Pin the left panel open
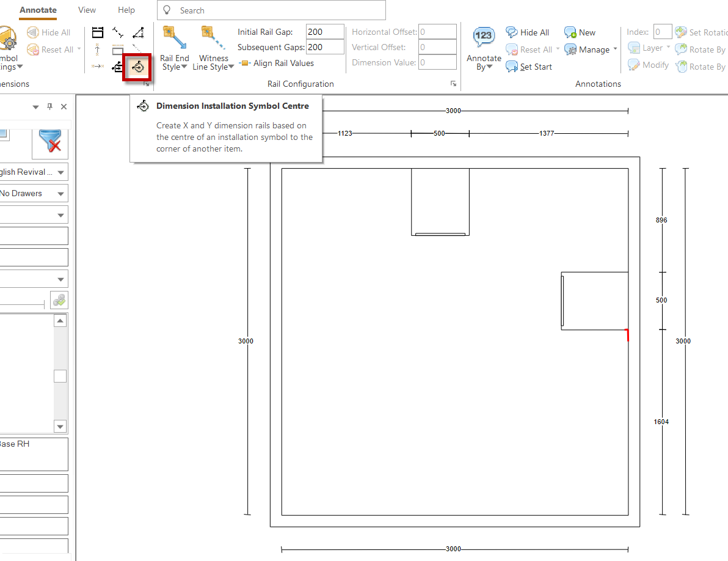This screenshot has height=561, width=728. [49, 106]
